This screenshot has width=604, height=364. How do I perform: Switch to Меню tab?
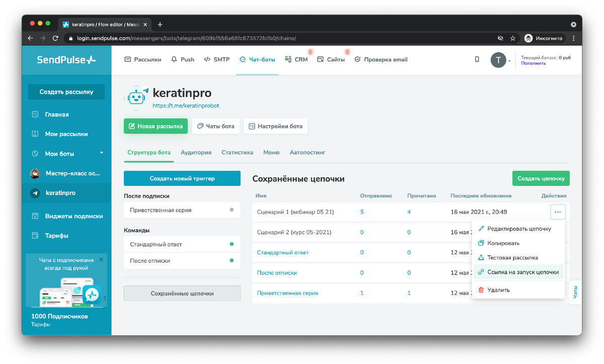(271, 153)
